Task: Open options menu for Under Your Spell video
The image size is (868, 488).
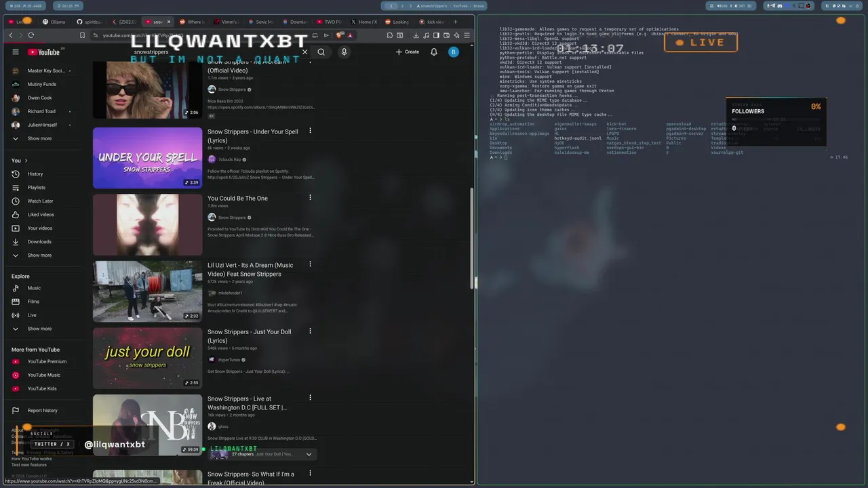Action: 310,131
